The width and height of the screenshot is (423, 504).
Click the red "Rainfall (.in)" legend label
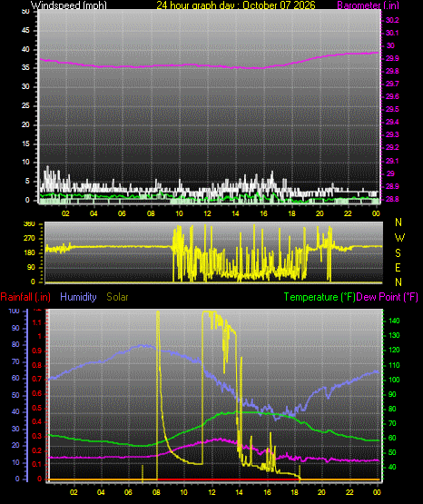tap(25, 297)
